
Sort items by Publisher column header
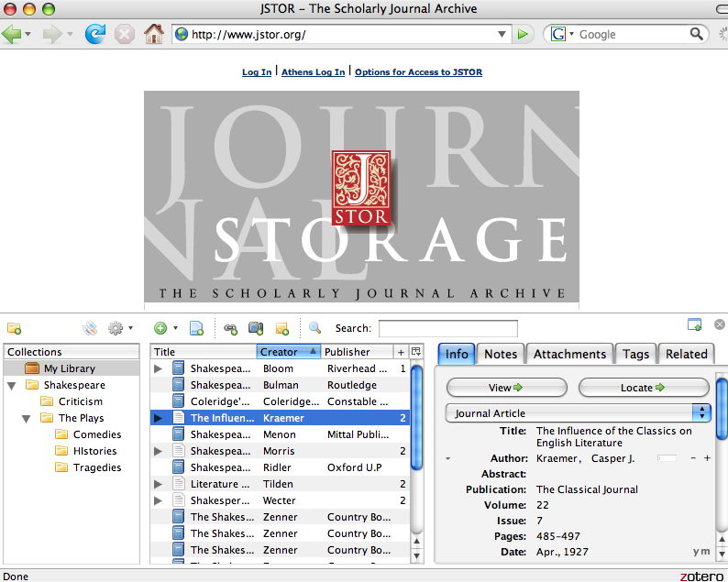tap(357, 352)
